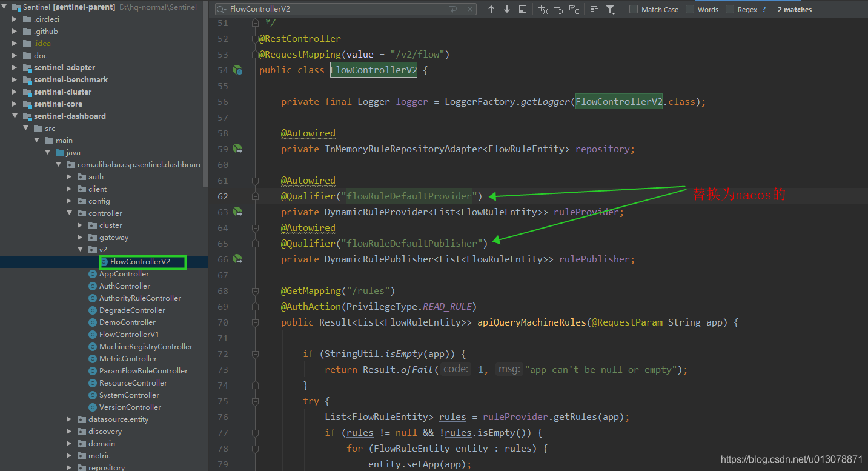Open DemoController class file
868x471 pixels.
(127, 322)
